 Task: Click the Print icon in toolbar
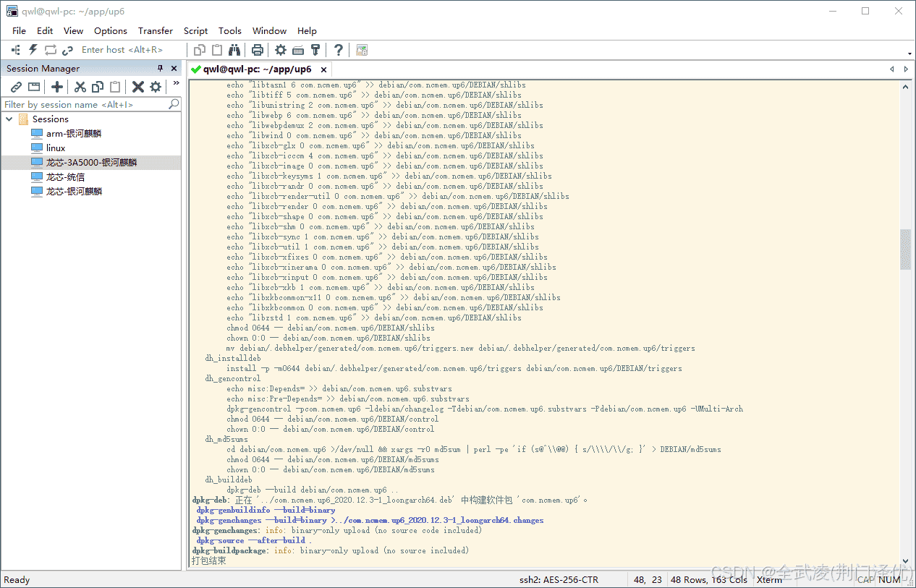[257, 50]
